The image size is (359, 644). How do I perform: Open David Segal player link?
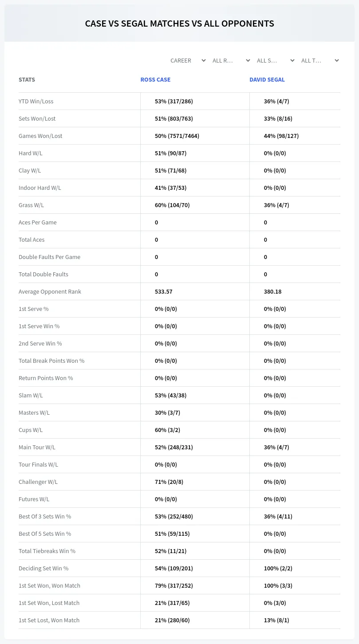[267, 80]
